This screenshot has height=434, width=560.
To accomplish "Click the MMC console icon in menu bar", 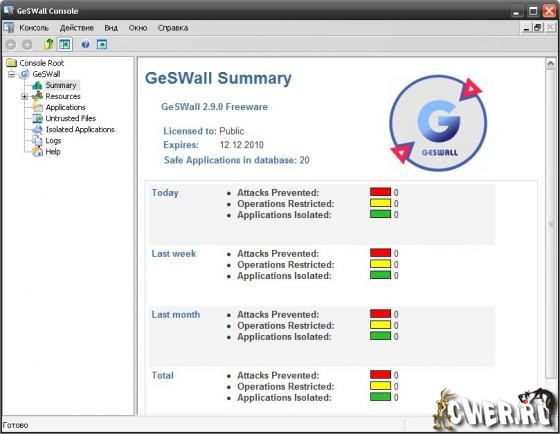I will point(9,28).
